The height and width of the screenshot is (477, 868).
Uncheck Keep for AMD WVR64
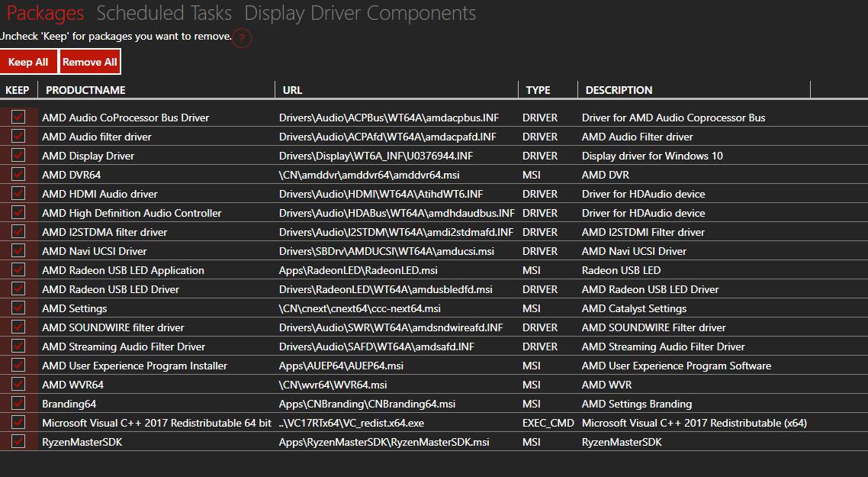tap(18, 384)
